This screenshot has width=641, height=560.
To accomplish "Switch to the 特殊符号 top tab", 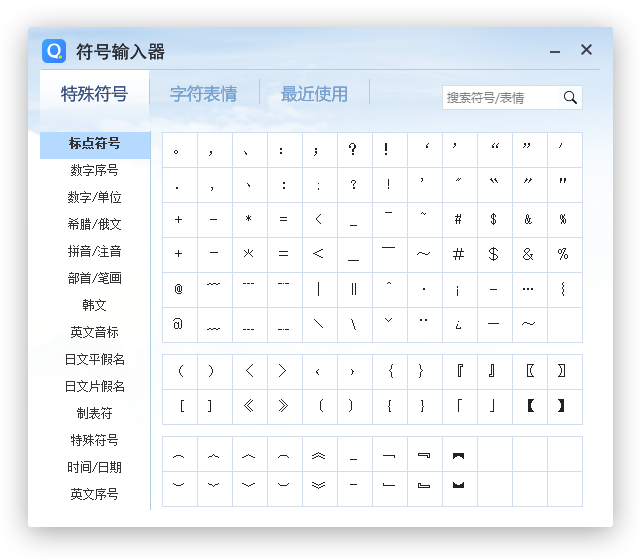I will (x=94, y=94).
